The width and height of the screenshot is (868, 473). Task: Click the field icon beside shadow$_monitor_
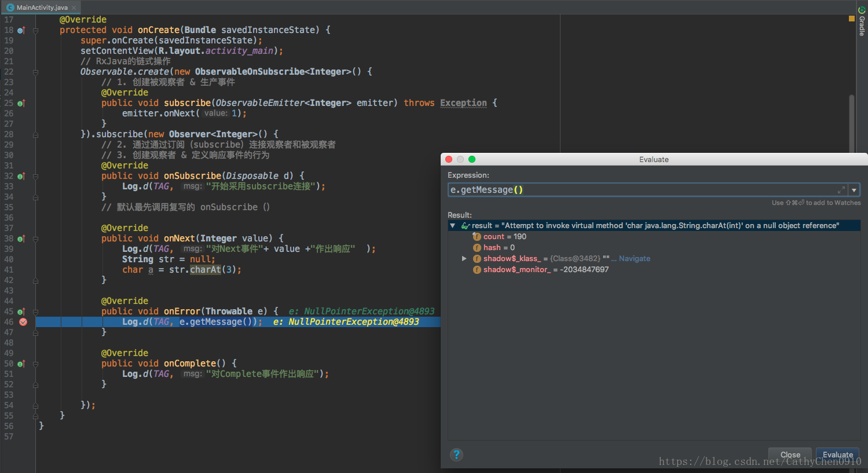coord(477,270)
